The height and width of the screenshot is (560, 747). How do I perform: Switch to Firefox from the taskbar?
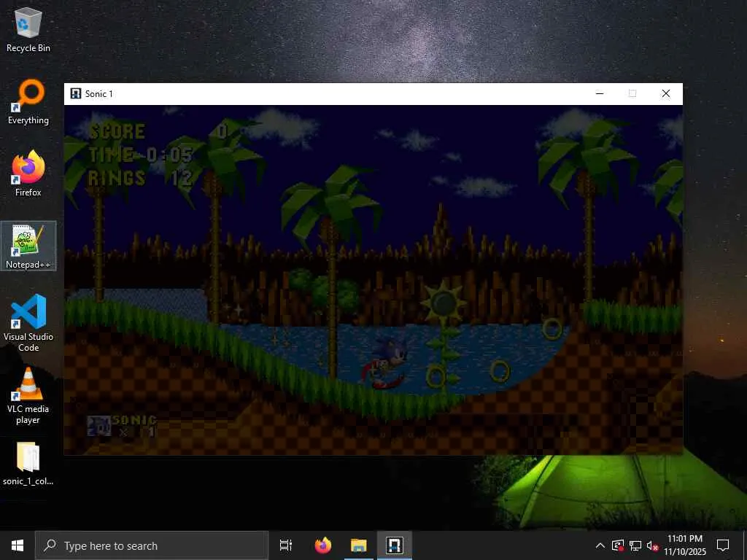[323, 545]
